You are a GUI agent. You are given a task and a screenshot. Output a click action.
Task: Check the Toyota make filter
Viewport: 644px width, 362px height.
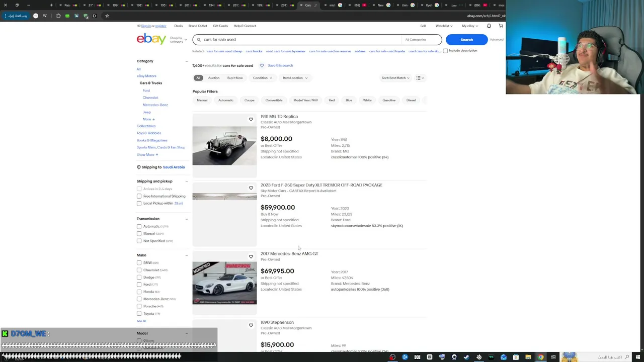tap(139, 313)
